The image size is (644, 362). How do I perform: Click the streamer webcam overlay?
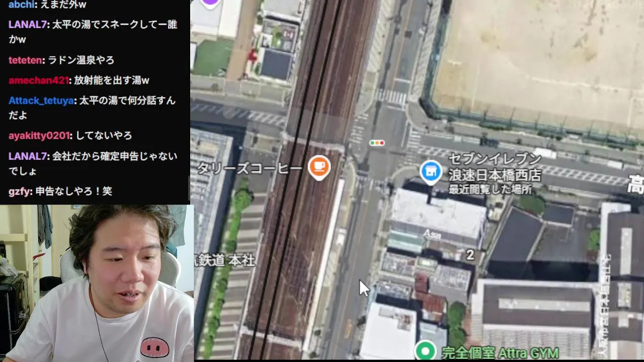[x=97, y=283]
